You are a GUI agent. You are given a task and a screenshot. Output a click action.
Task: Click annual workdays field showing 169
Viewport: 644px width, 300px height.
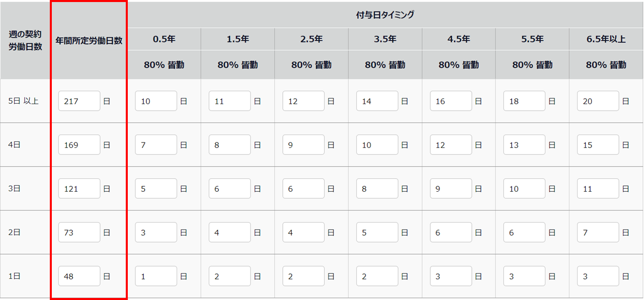point(79,145)
